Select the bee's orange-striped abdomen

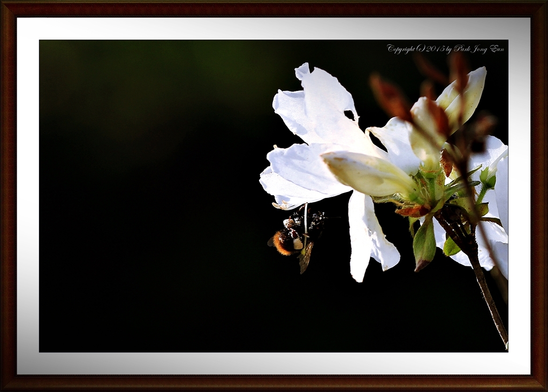281,242
